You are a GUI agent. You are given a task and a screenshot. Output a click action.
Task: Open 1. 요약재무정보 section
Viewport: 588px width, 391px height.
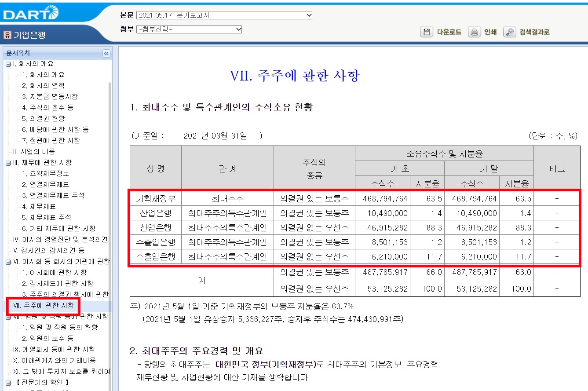[x=45, y=174]
